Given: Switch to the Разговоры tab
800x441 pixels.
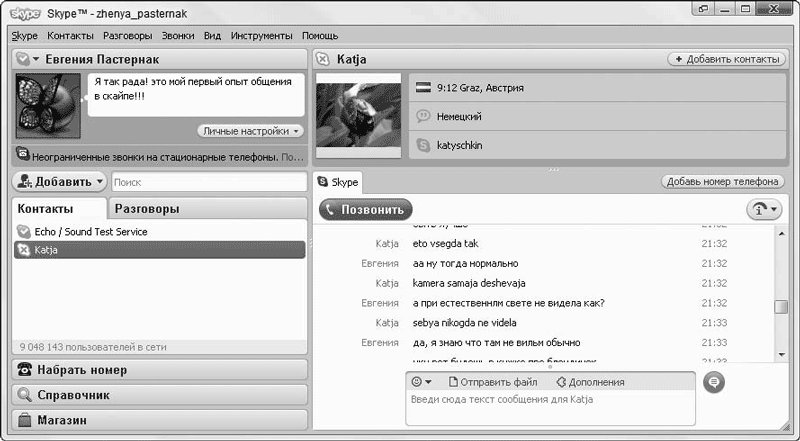Looking at the screenshot, I should (146, 210).
